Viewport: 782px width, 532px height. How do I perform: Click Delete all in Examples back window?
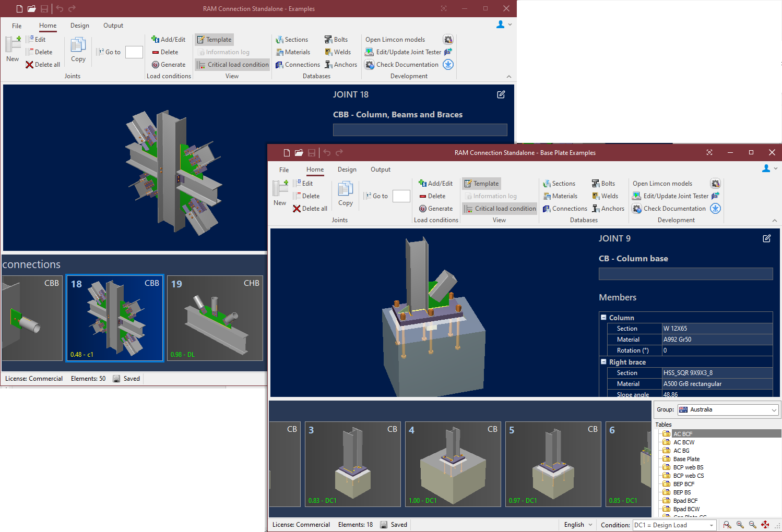click(x=43, y=65)
